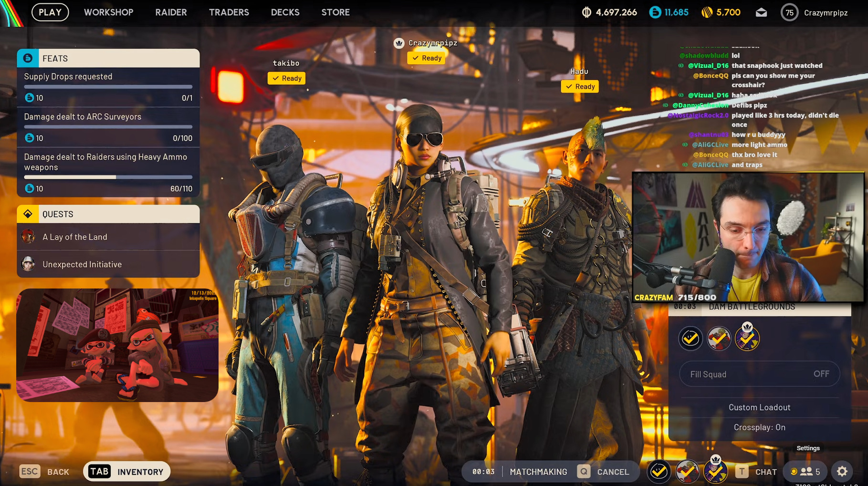The width and height of the screenshot is (868, 486).
Task: Click the coin icon beside 4,697,266
Action: click(586, 12)
